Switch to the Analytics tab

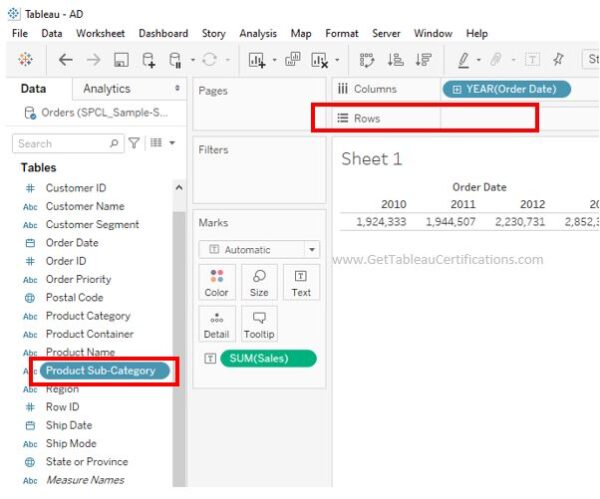(107, 89)
